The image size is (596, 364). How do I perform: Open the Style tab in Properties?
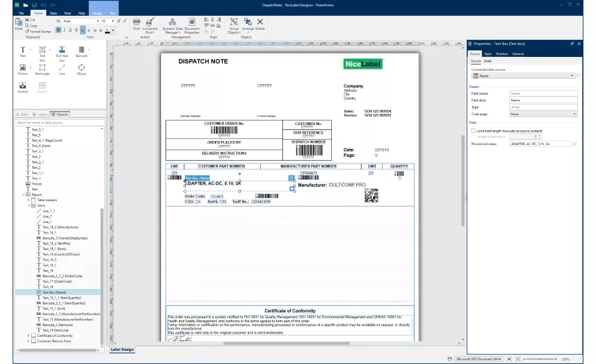tap(488, 54)
